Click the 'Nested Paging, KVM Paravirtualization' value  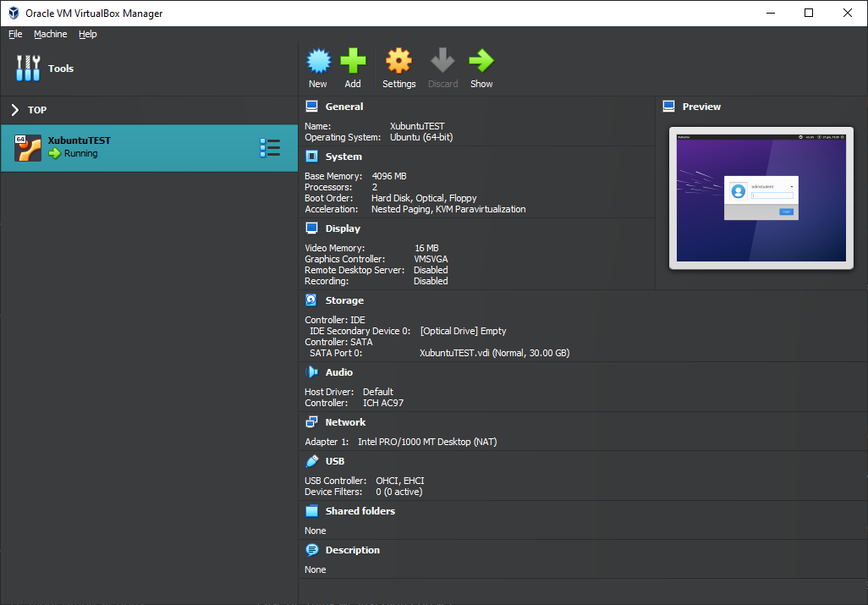(448, 209)
